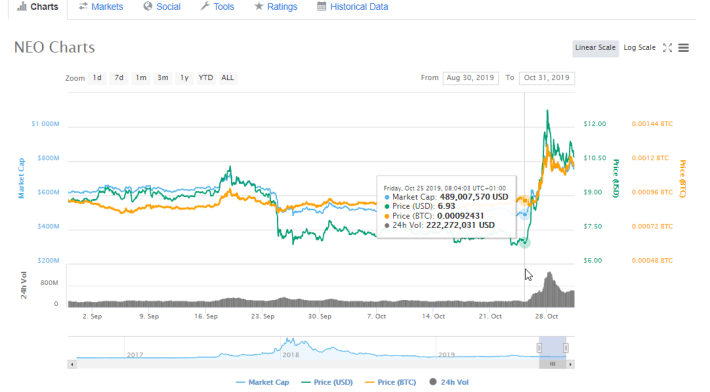Click the navigator scroll left arrow
The height and width of the screenshot is (392, 710).
tap(72, 364)
